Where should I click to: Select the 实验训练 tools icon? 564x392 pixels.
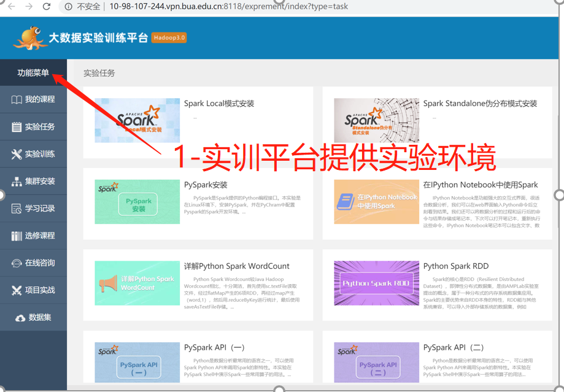point(17,154)
